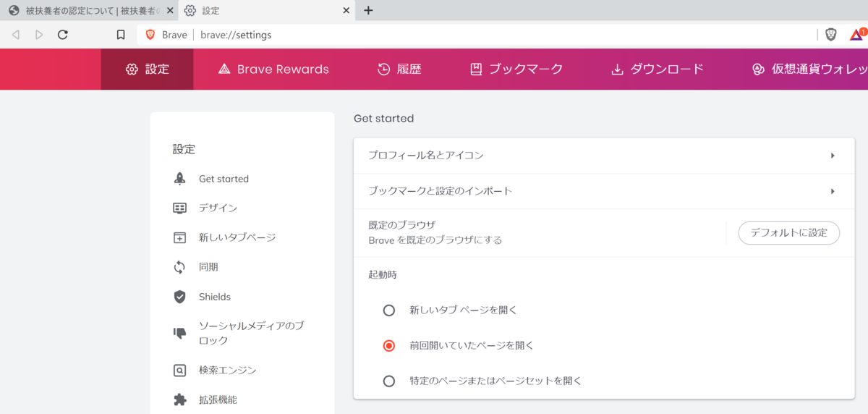
Task: Open a new tab with plus button
Action: [368, 10]
